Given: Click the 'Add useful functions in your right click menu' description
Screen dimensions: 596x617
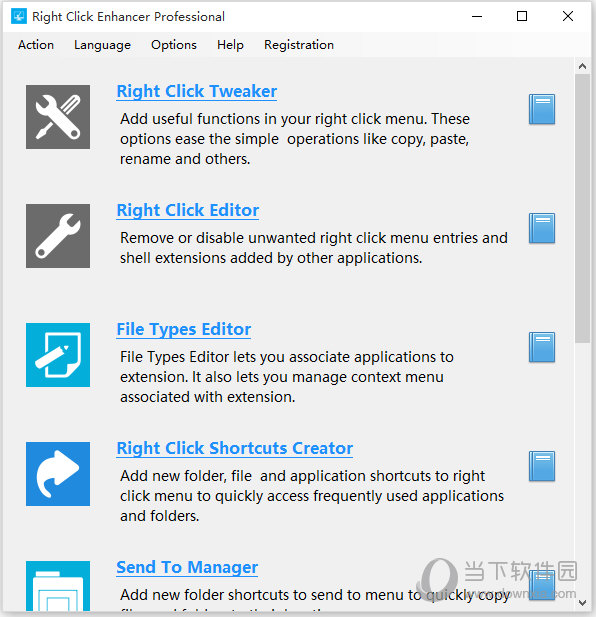Looking at the screenshot, I should pyautogui.click(x=295, y=139).
